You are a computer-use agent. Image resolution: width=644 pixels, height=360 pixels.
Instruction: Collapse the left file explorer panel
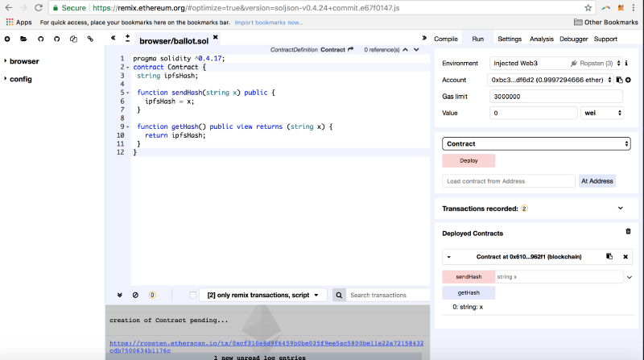114,38
